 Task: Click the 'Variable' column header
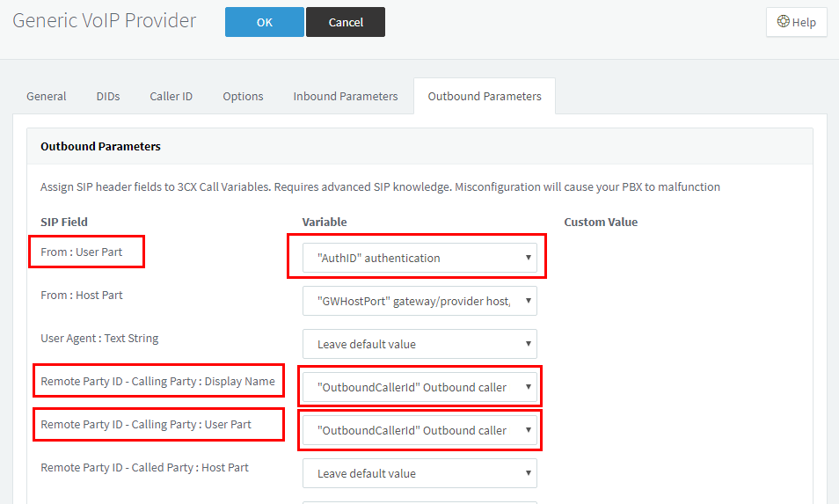(325, 222)
